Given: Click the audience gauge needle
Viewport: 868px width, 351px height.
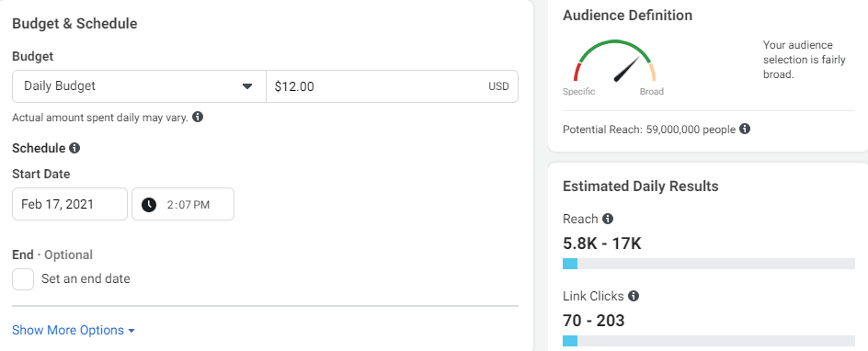Looking at the screenshot, I should click(627, 70).
